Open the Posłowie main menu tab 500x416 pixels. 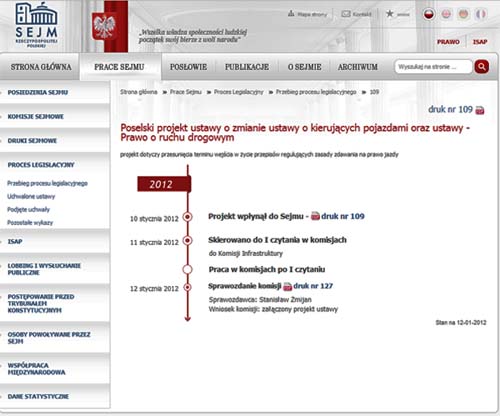click(x=188, y=67)
